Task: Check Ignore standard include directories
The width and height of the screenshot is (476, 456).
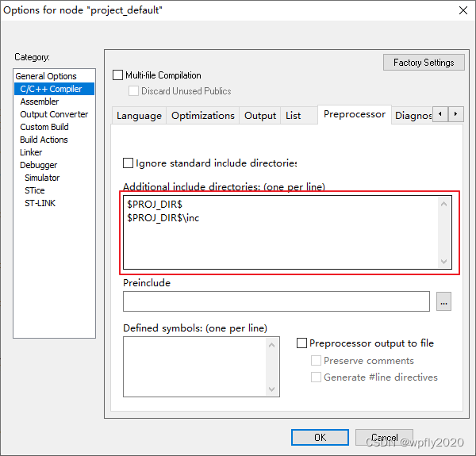Action: coord(128,163)
